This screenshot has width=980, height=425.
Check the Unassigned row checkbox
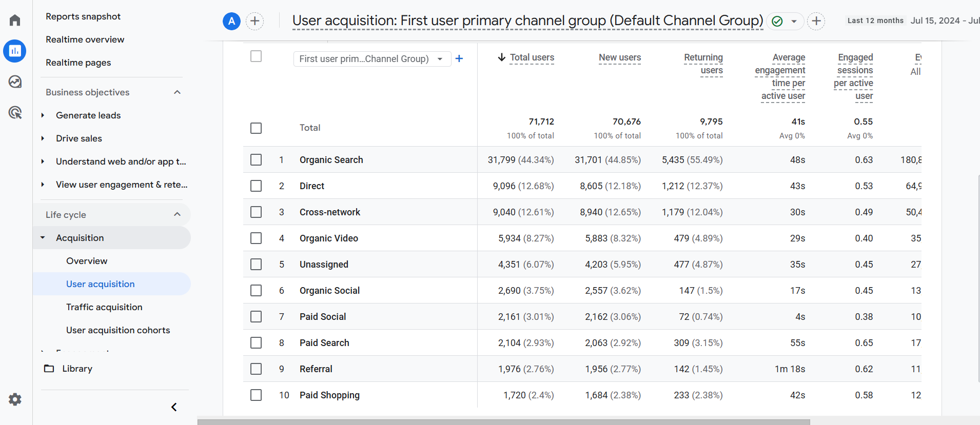coord(256,265)
